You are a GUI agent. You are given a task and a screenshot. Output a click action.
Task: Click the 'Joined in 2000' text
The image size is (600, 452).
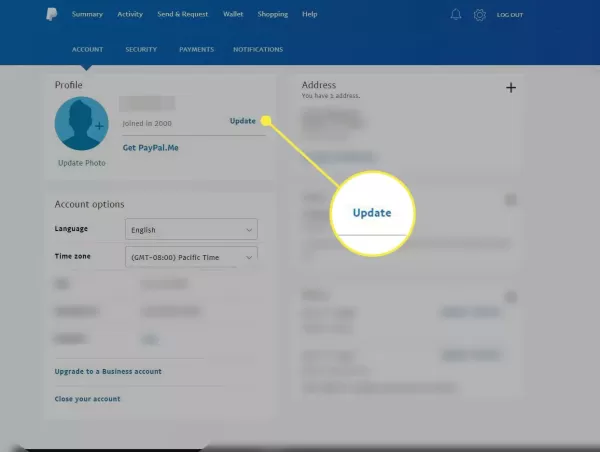pyautogui.click(x=147, y=123)
